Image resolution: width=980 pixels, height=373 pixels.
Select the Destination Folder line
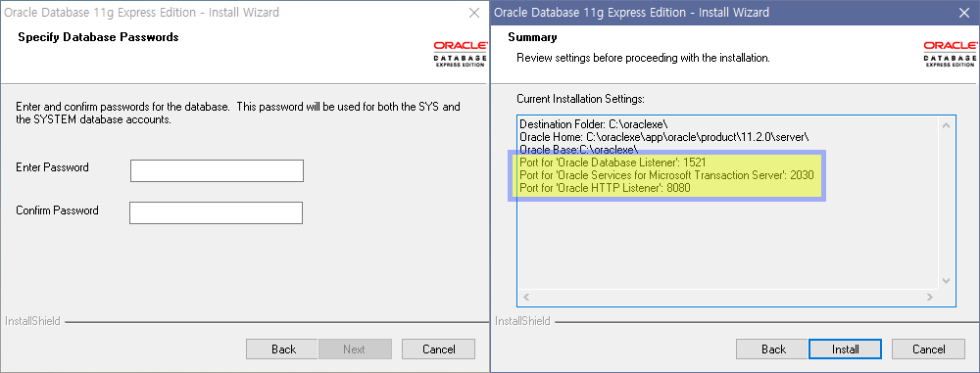594,124
